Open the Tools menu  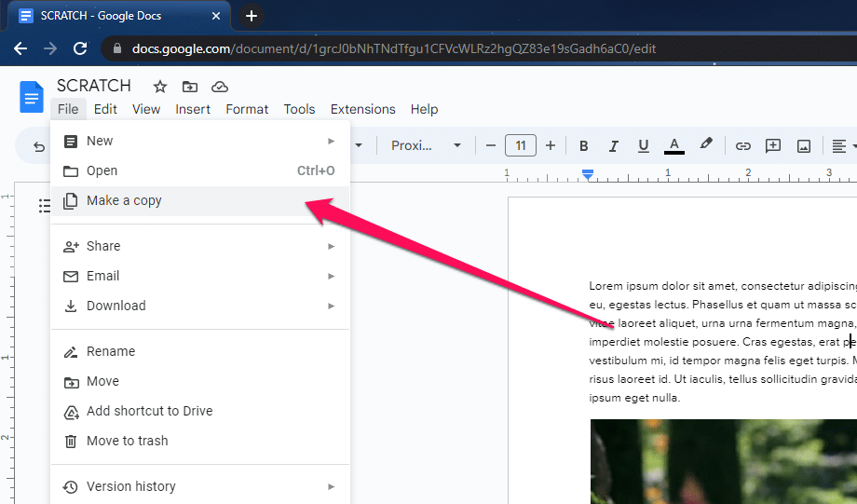pos(300,109)
